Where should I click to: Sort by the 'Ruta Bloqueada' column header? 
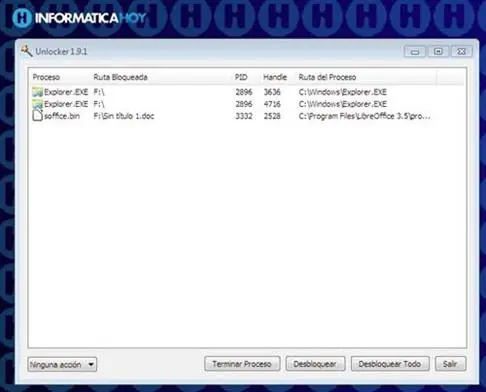[x=120, y=77]
